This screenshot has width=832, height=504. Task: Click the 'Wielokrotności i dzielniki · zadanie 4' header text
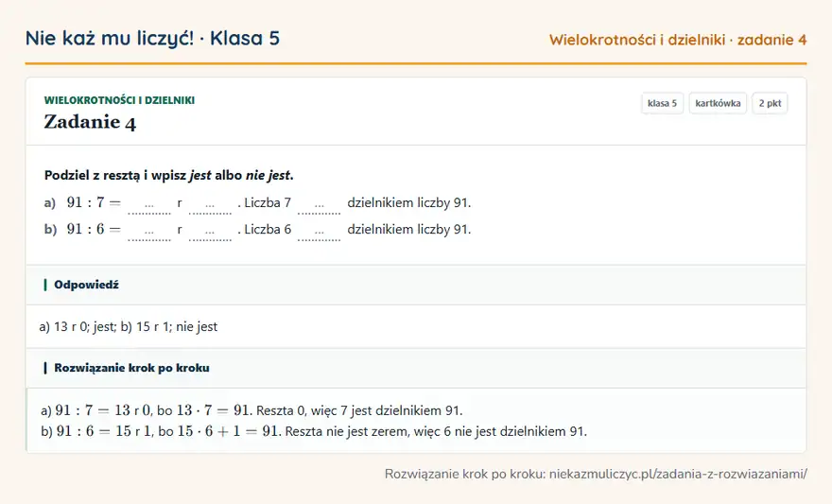[678, 40]
